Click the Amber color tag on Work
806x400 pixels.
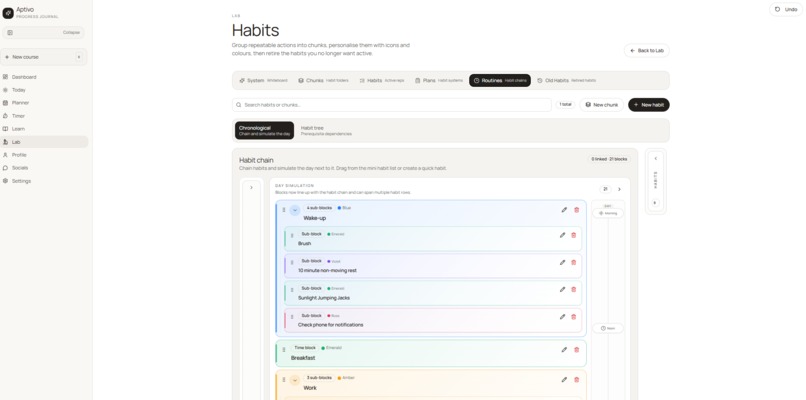pos(346,378)
